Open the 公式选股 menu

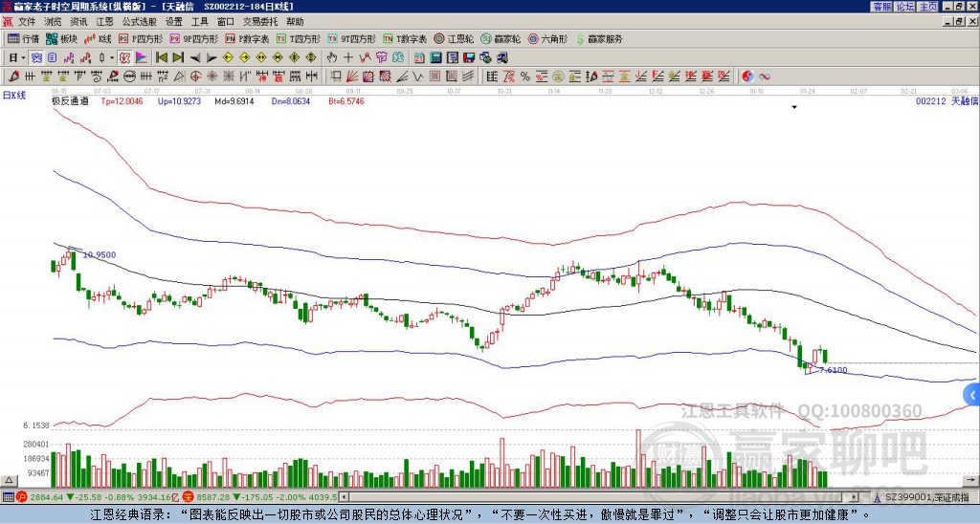140,22
